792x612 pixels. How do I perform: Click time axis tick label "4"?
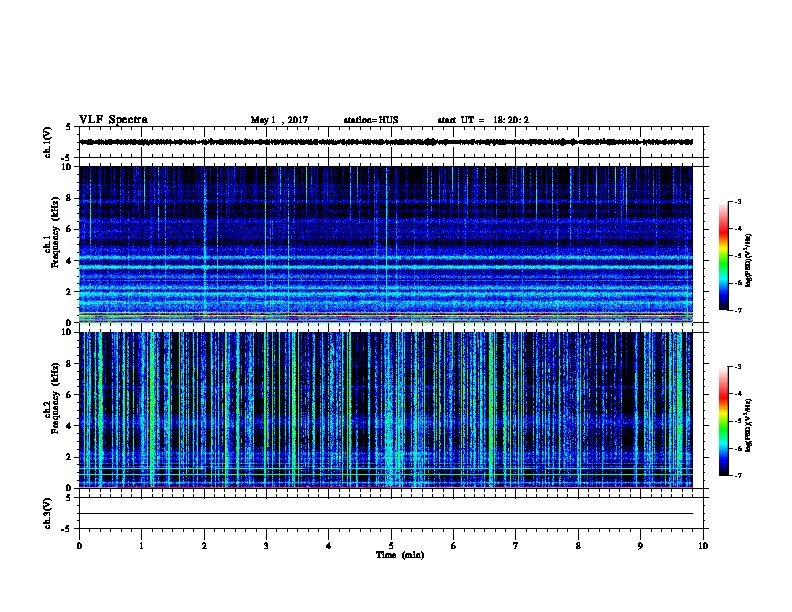pyautogui.click(x=329, y=546)
